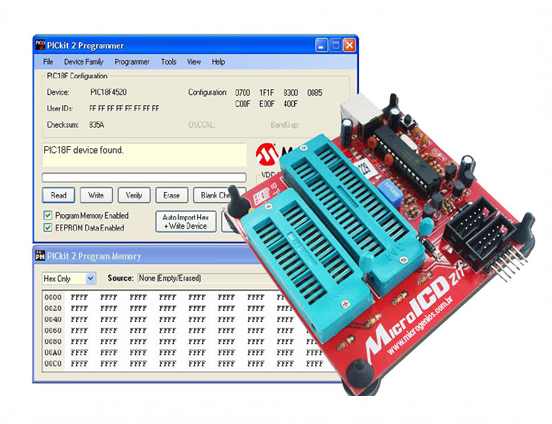The height and width of the screenshot is (424, 552).
Task: Click memory address row 0060
Action: pyautogui.click(x=53, y=330)
